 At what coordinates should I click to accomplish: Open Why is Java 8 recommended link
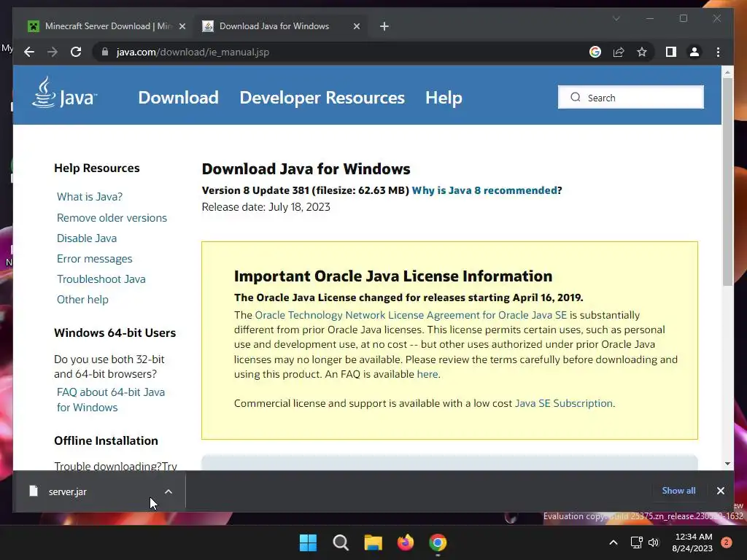pos(484,190)
